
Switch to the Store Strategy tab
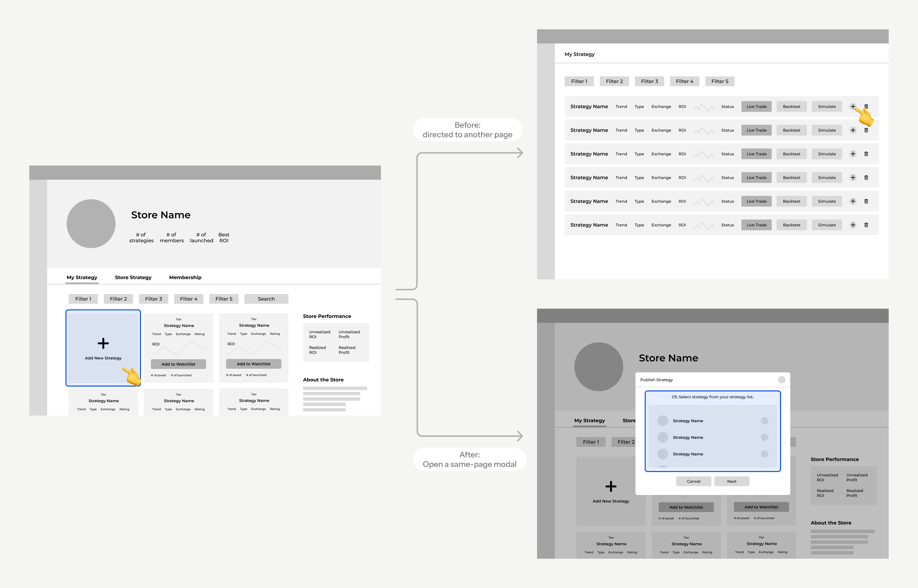coord(133,277)
